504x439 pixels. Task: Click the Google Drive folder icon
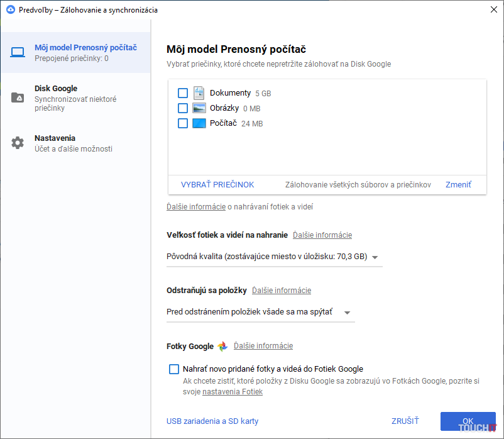18,97
